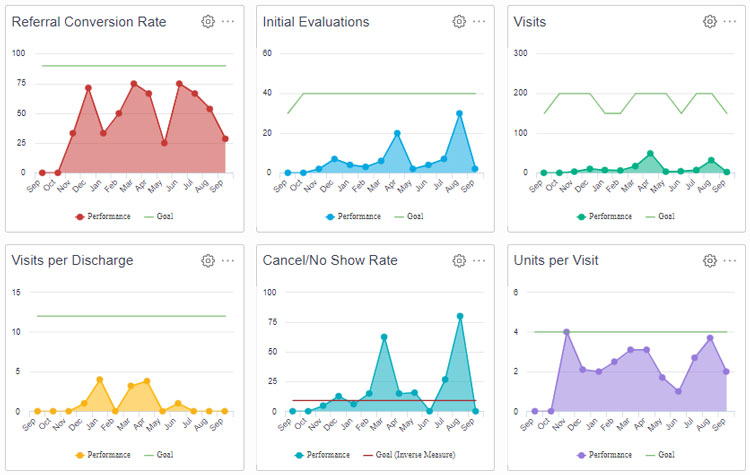
Task: Toggle Performance legend in Initial Evaluations chart
Action: [353, 216]
